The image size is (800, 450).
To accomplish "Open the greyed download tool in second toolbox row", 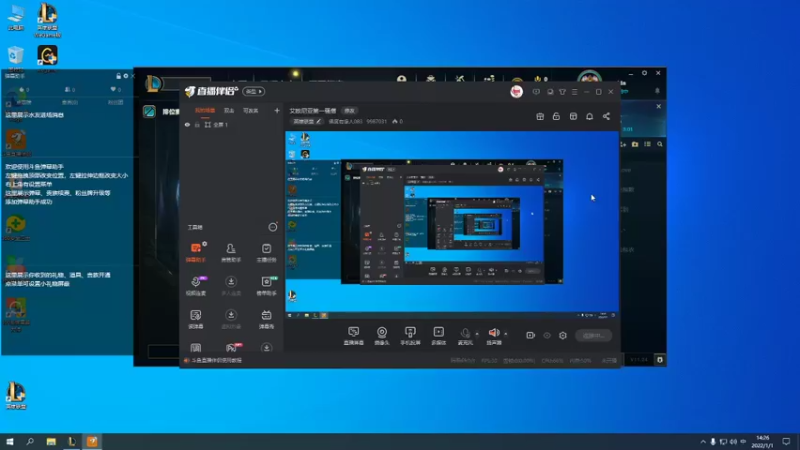I will (x=231, y=286).
